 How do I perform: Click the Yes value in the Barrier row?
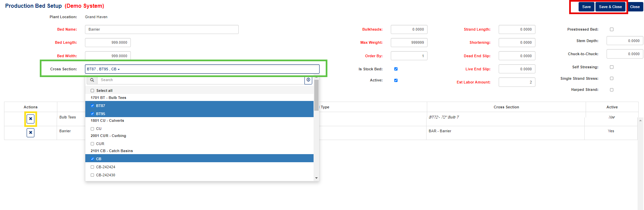(x=611, y=131)
